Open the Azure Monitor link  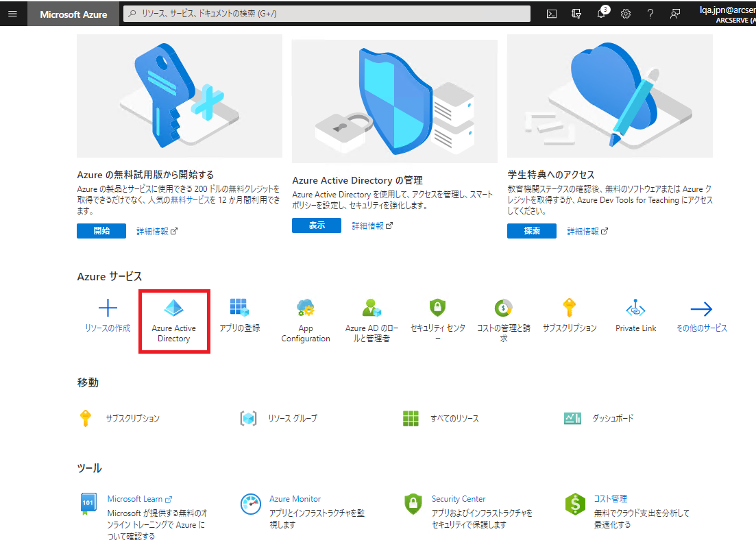tap(295, 499)
